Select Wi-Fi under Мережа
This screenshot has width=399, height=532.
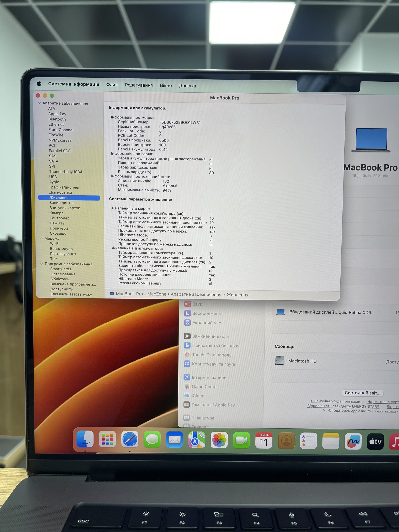pos(55,243)
